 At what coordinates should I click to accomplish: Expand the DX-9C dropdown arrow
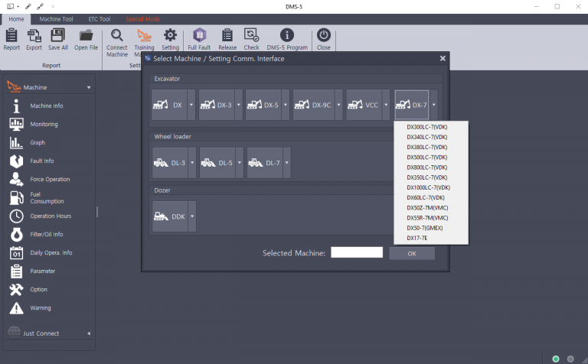(338, 105)
